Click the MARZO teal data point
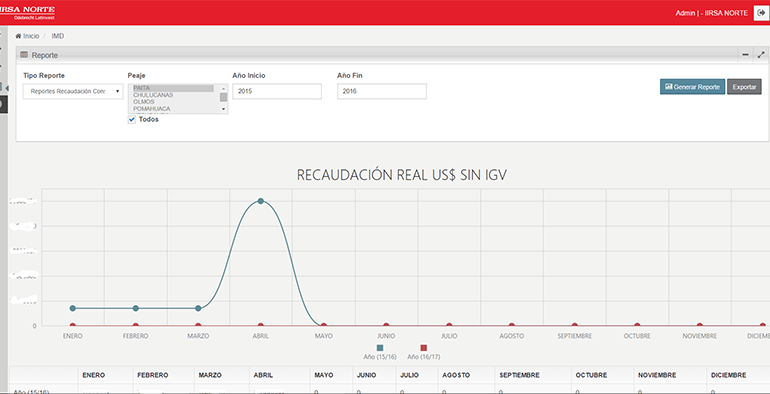770x394 pixels. (x=198, y=308)
